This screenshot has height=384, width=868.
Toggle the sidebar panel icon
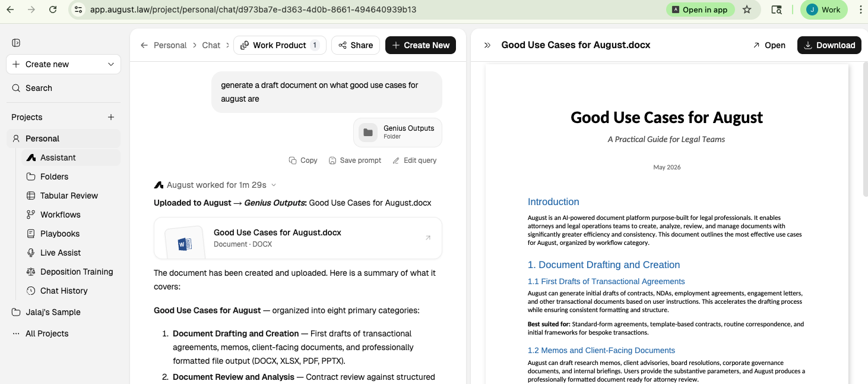click(16, 43)
